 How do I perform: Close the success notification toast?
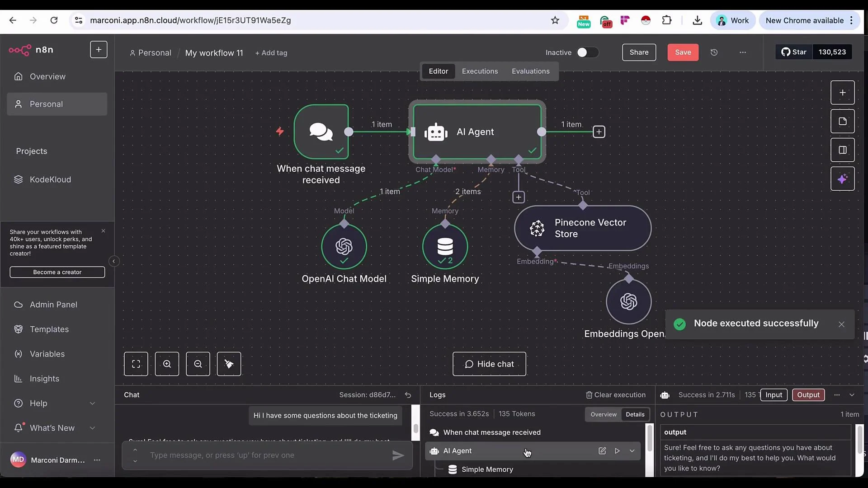pos(841,324)
